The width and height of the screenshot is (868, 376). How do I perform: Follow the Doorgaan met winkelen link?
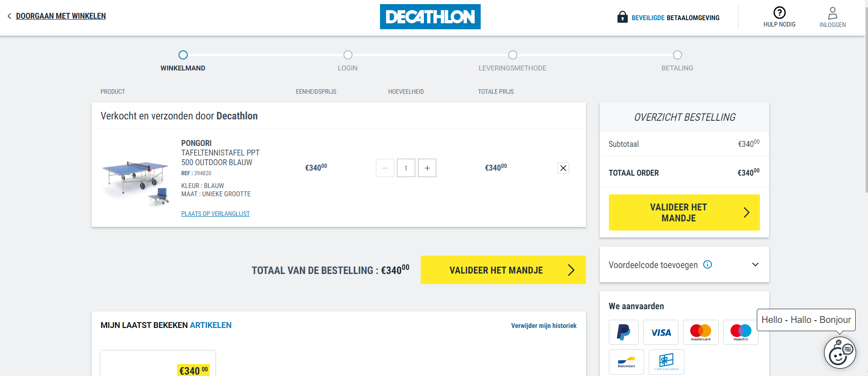pos(61,16)
